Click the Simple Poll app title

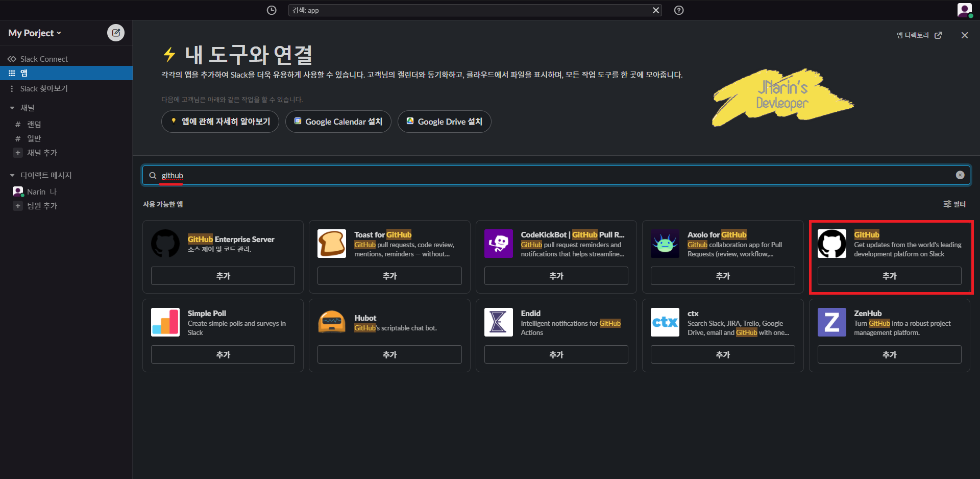tap(207, 314)
